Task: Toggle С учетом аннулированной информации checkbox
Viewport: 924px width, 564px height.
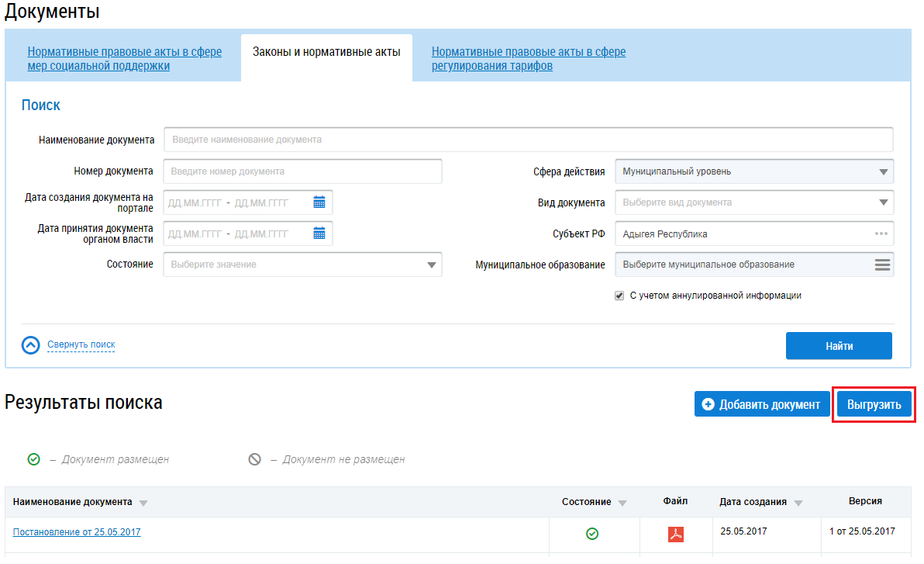Action: 619,296
